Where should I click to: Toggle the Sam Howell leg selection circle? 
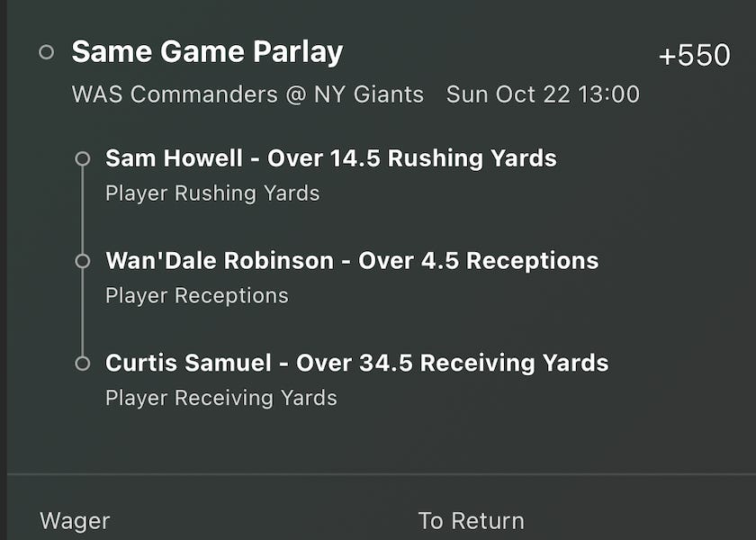click(85, 158)
